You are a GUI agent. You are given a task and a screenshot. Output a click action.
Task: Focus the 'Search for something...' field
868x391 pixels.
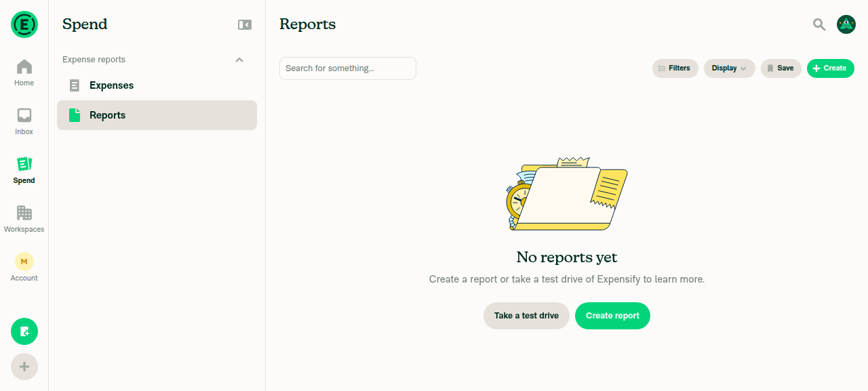[x=348, y=68]
